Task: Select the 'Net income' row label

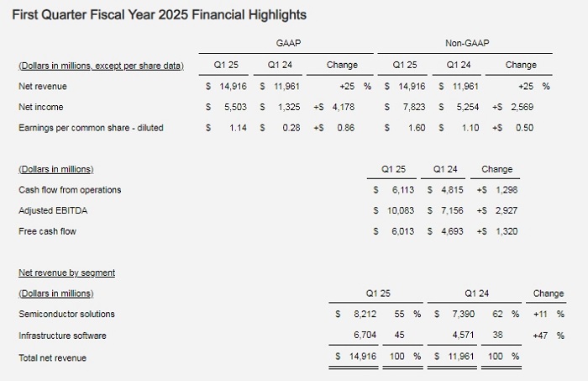Action: coord(40,107)
